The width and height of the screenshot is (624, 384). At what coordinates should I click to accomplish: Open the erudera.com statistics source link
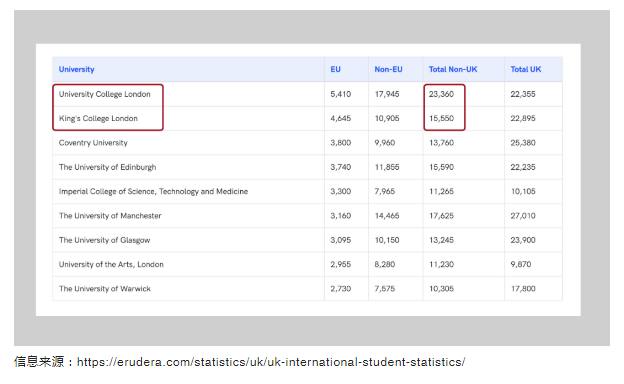(x=271, y=362)
